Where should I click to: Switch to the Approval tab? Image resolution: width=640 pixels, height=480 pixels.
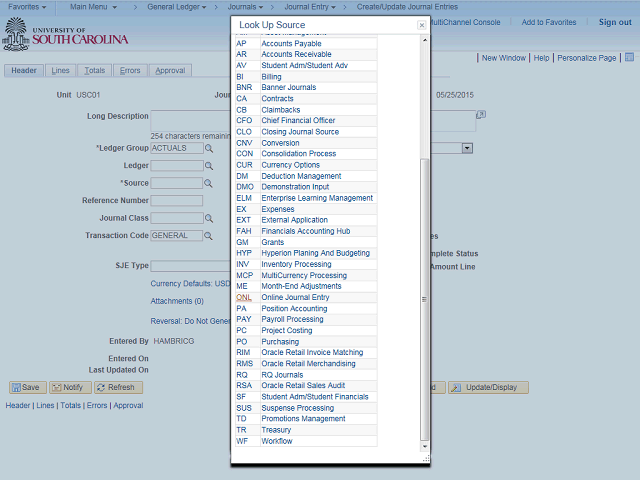pyautogui.click(x=170, y=71)
